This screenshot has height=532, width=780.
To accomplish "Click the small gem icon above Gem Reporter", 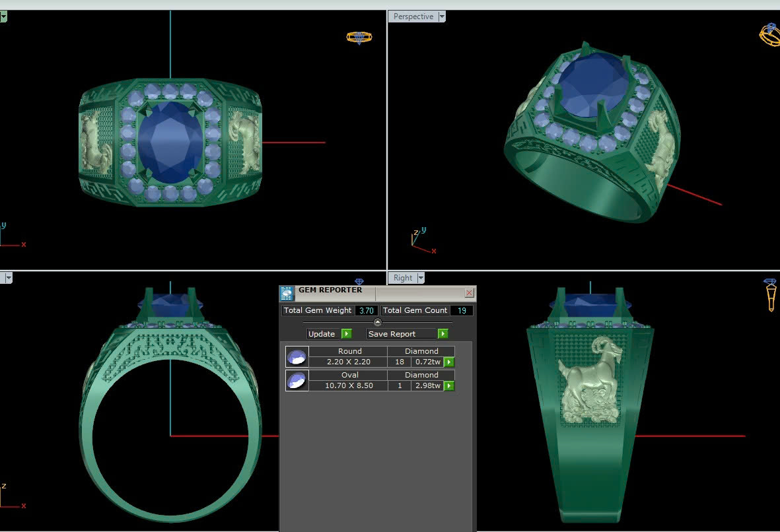I will click(359, 282).
